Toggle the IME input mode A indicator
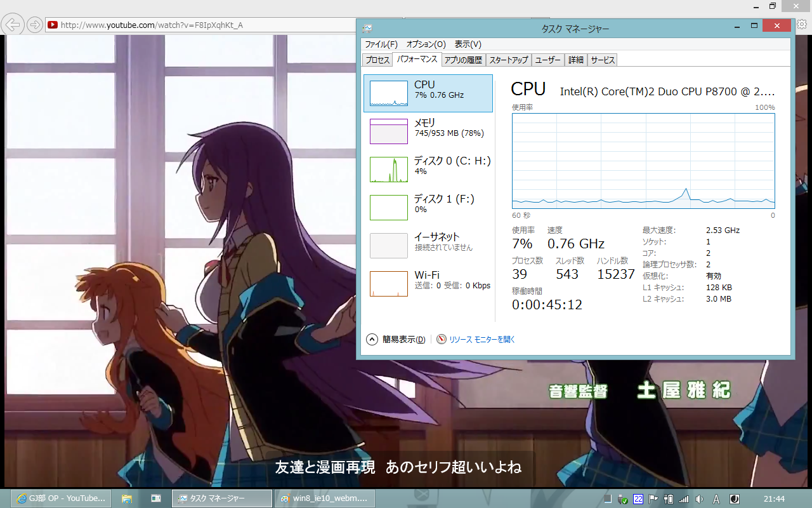812x508 pixels. point(716,499)
